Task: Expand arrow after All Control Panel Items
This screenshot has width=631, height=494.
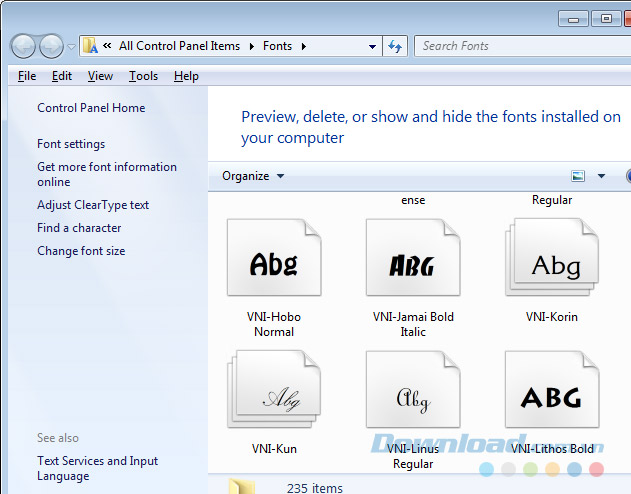Action: coord(252,46)
